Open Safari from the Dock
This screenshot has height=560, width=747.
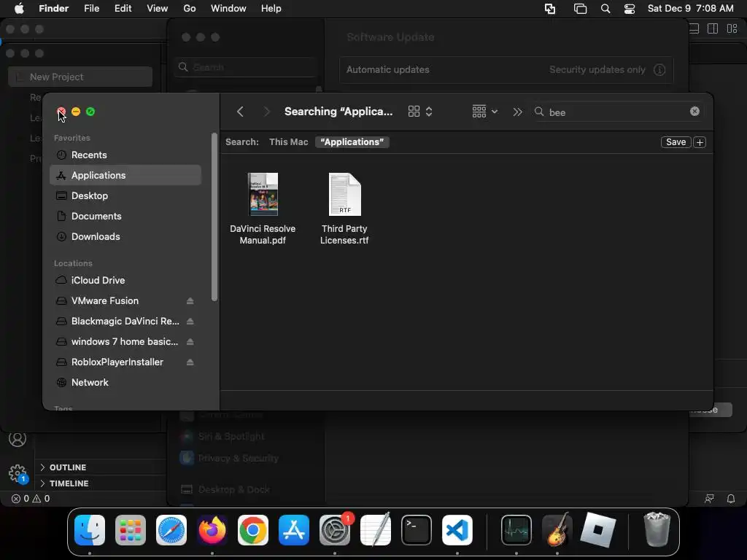(171, 530)
